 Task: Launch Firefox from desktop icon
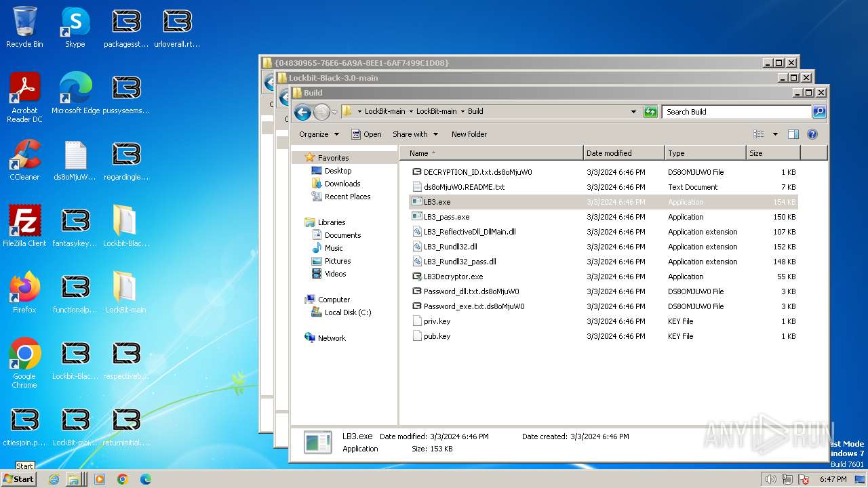pos(24,293)
